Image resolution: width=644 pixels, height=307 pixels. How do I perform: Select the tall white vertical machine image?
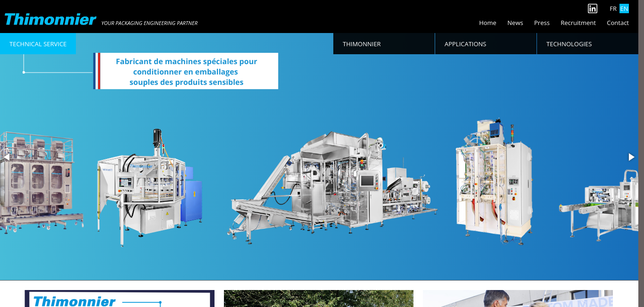click(x=494, y=182)
